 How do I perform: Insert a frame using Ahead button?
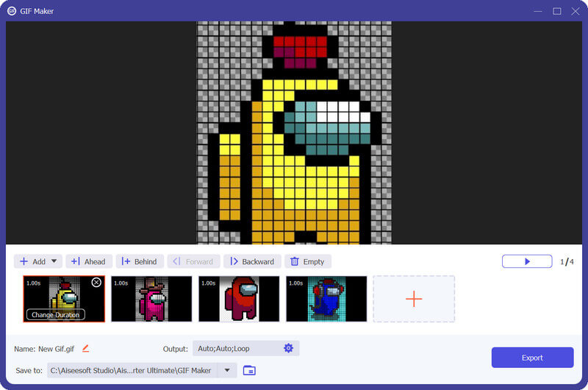[x=88, y=261]
